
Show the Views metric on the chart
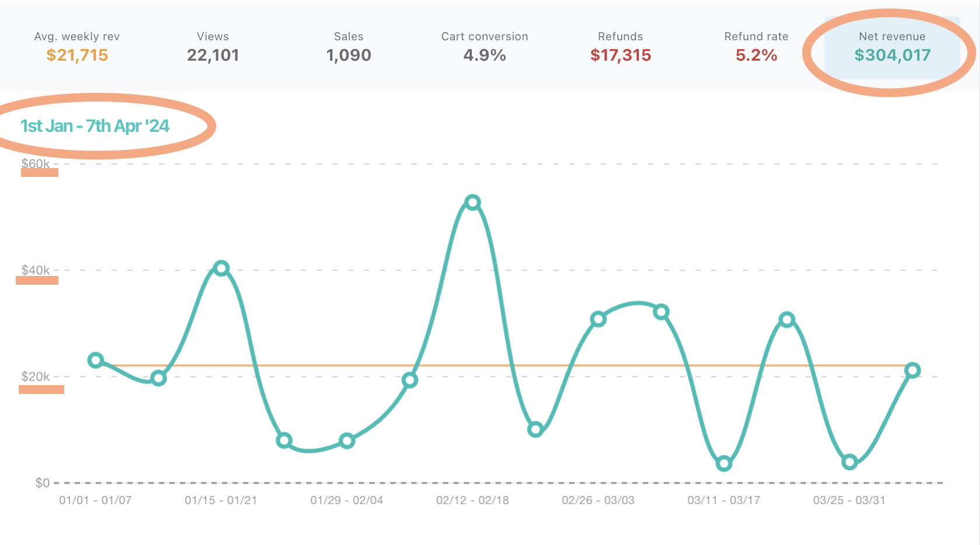(x=213, y=48)
